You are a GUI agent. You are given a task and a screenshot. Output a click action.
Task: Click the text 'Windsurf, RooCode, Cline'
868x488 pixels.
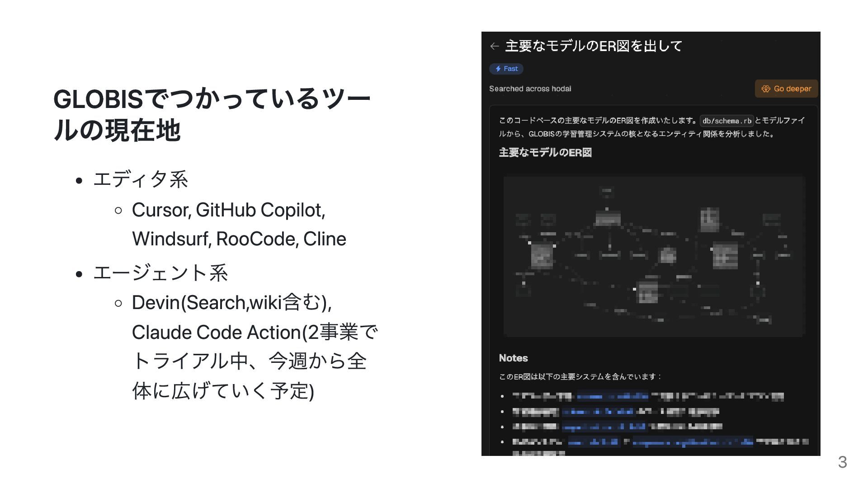coord(239,239)
